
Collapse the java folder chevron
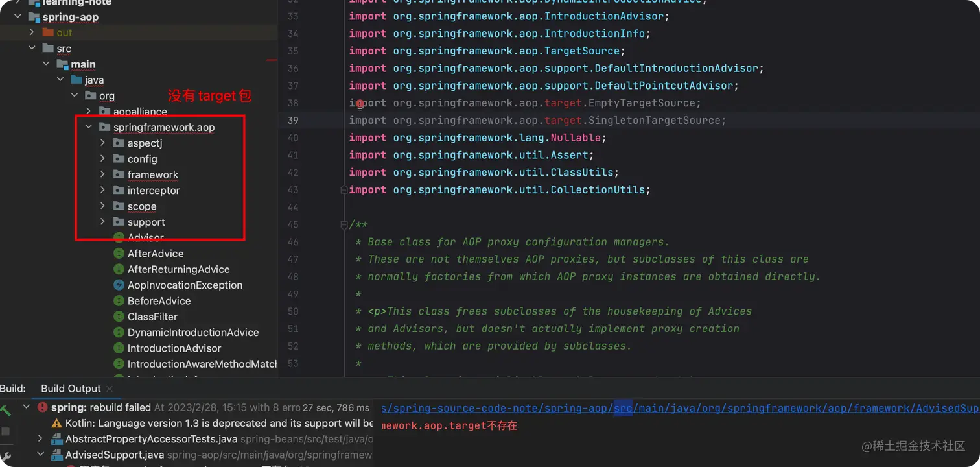[60, 80]
